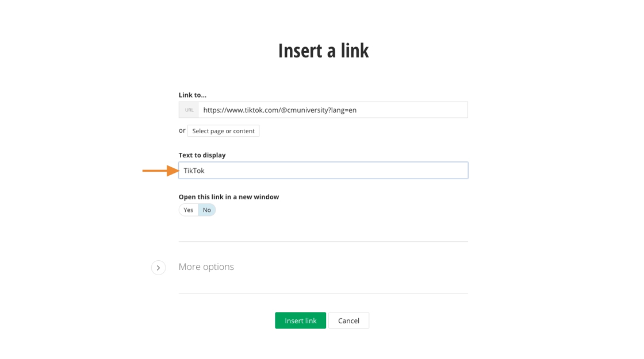Screen dimensions: 644x359
Task: Click the 'More options' text label
Action: coord(206,267)
